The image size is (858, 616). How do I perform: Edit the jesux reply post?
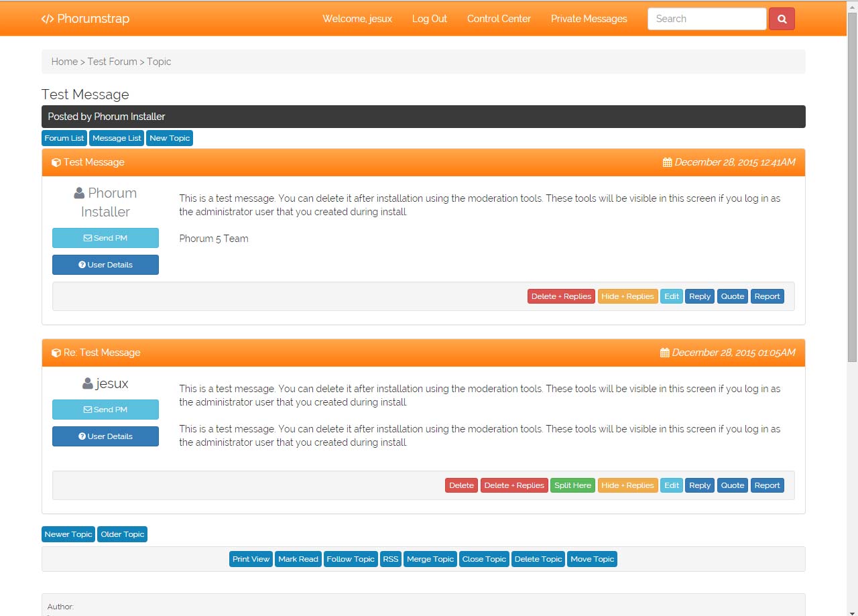(672, 485)
